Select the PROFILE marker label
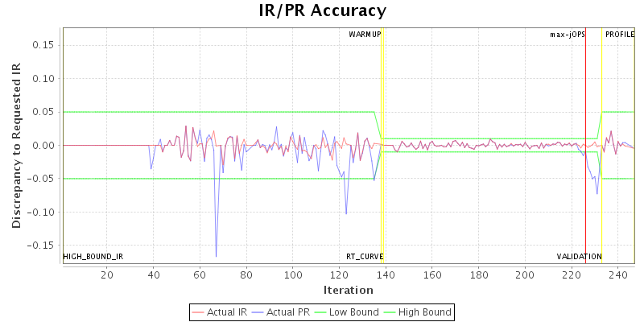 tap(620, 35)
